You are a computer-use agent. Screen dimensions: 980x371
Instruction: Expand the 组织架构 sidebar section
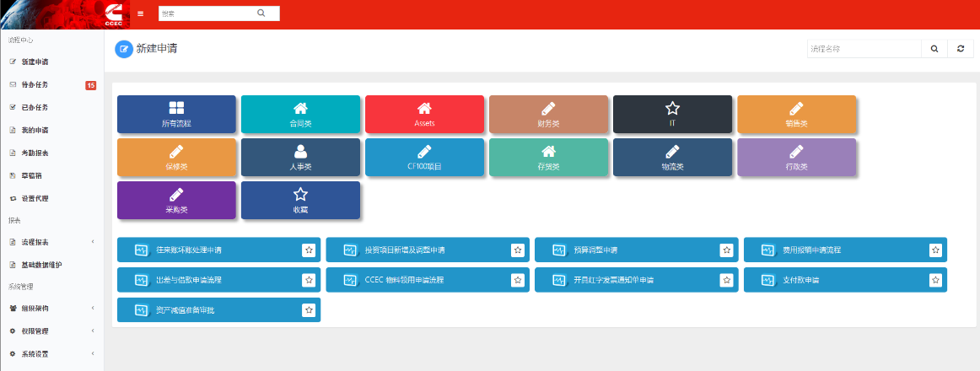pyautogui.click(x=51, y=309)
